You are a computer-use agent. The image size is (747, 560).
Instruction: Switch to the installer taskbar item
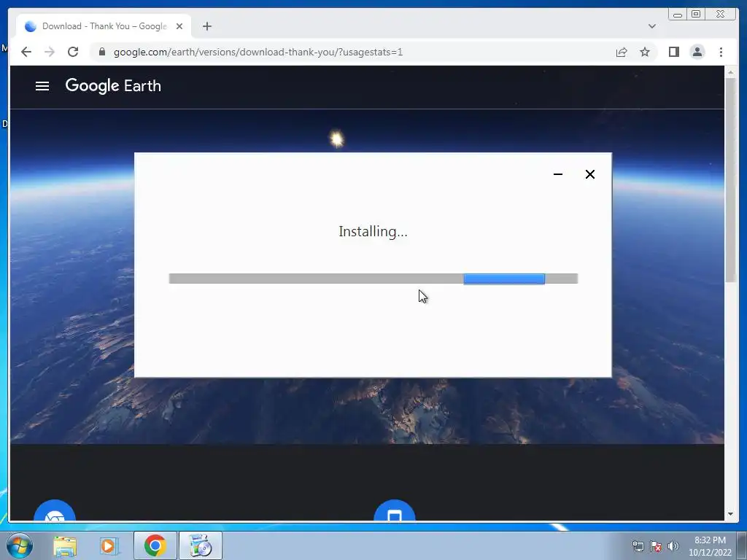[201, 545]
